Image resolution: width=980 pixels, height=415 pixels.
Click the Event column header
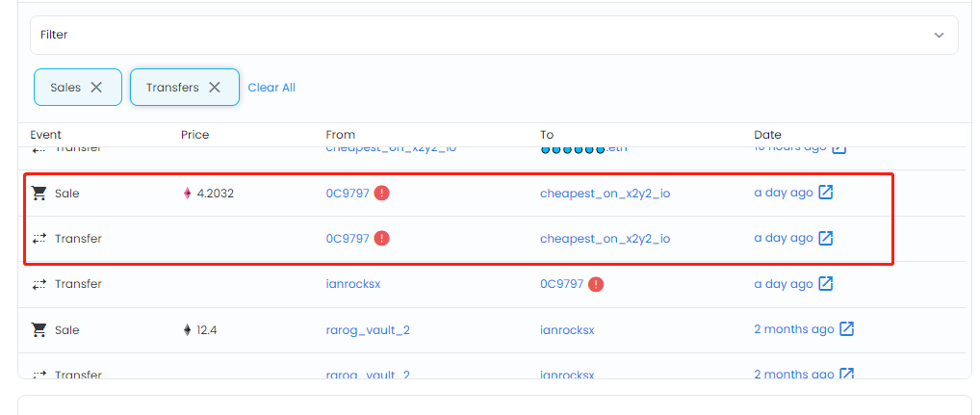click(45, 135)
